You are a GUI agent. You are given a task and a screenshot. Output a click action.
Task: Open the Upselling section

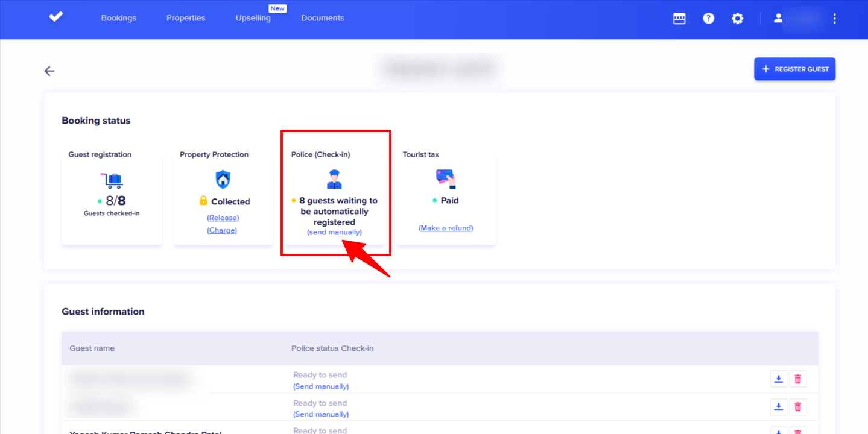pyautogui.click(x=253, y=18)
